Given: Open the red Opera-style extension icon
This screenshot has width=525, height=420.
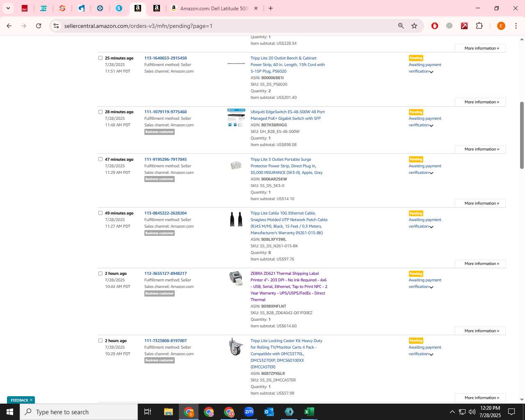Looking at the screenshot, I should [x=435, y=26].
